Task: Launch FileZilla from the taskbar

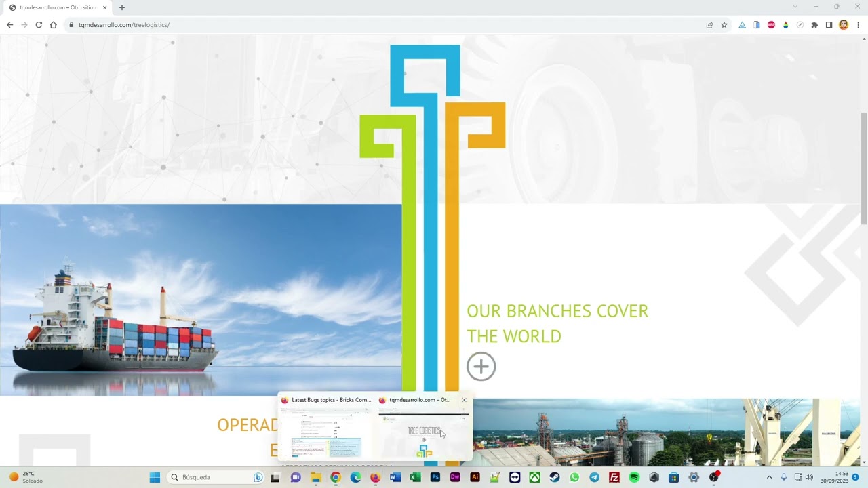Action: pos(614,477)
